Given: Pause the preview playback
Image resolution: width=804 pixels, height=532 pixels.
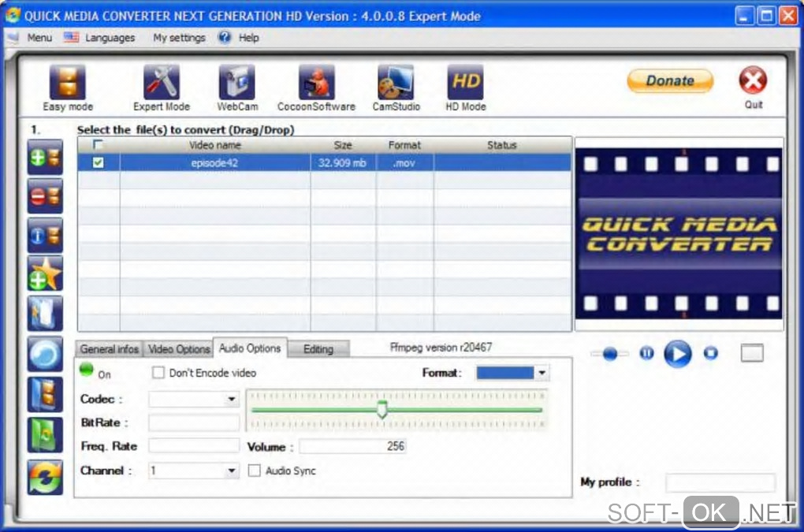Looking at the screenshot, I should click(x=646, y=352).
